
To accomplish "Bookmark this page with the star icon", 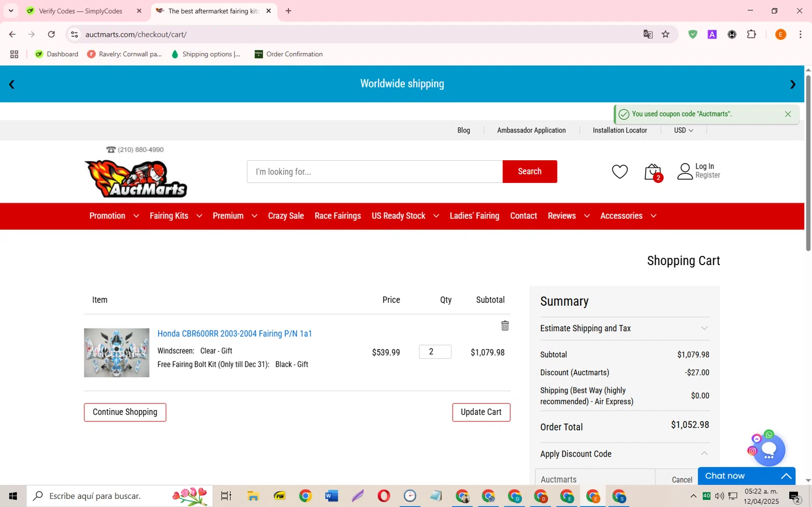I will point(665,35).
